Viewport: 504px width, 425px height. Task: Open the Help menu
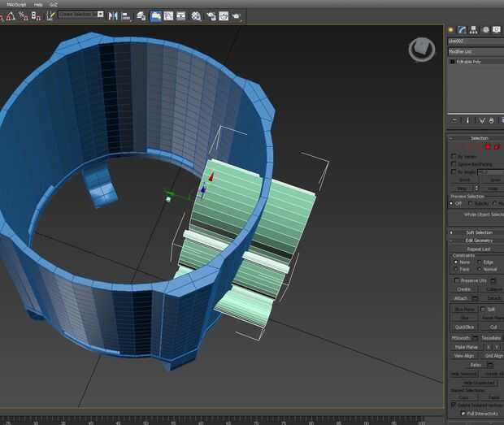coord(37,4)
